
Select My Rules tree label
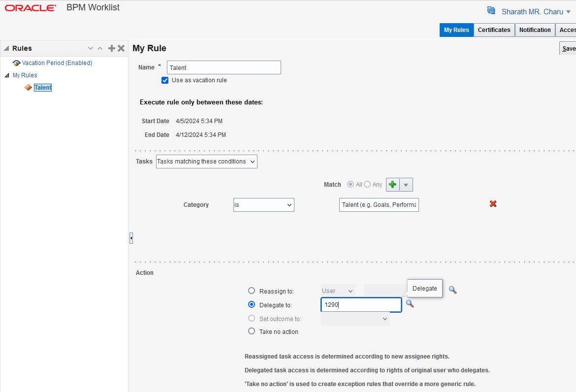click(25, 75)
